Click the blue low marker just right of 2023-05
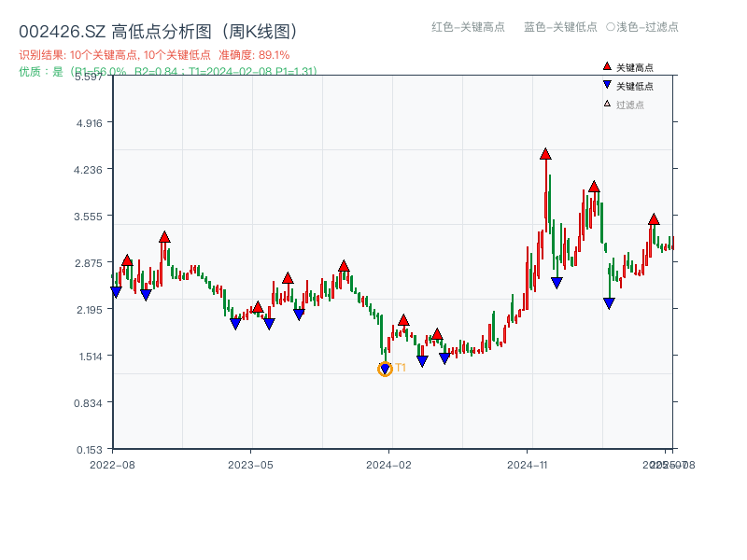Viewport: 747px width, 560px height. coord(269,324)
